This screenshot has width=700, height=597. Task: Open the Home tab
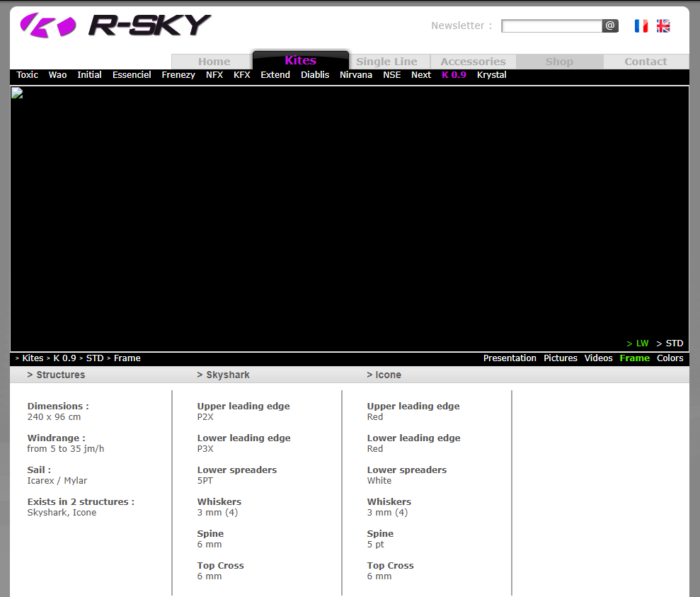pos(214,62)
